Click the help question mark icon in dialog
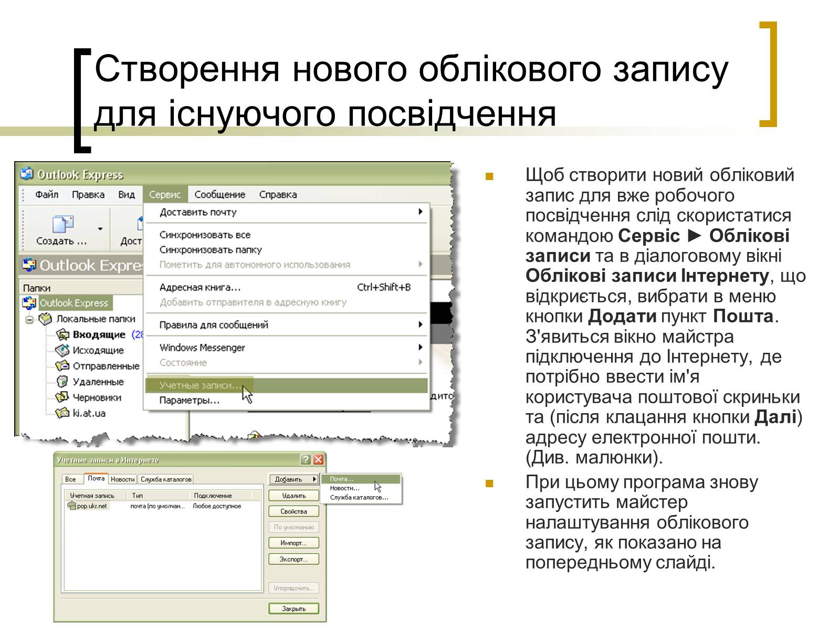Screen dimensions: 840x630 (x=306, y=460)
